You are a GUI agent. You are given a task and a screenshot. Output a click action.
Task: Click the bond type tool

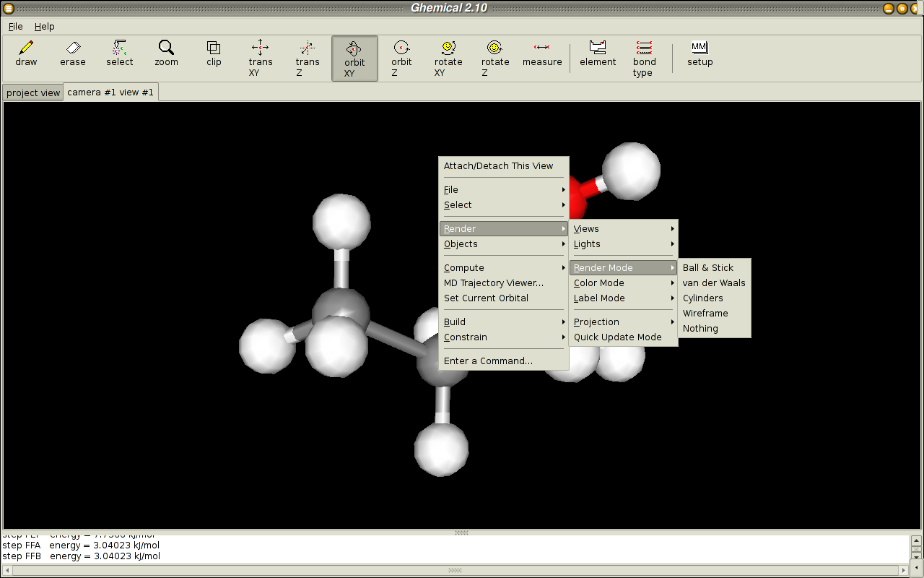point(644,58)
